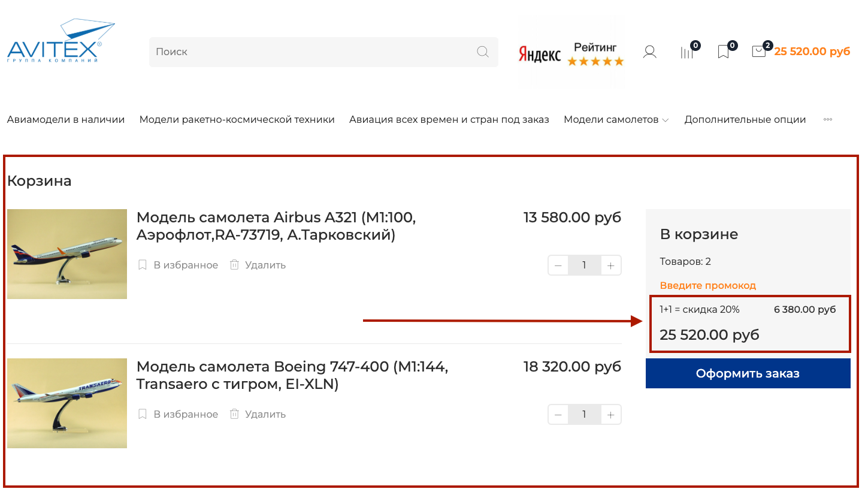
Task: Open the product comparison icon in header
Action: coord(686,52)
